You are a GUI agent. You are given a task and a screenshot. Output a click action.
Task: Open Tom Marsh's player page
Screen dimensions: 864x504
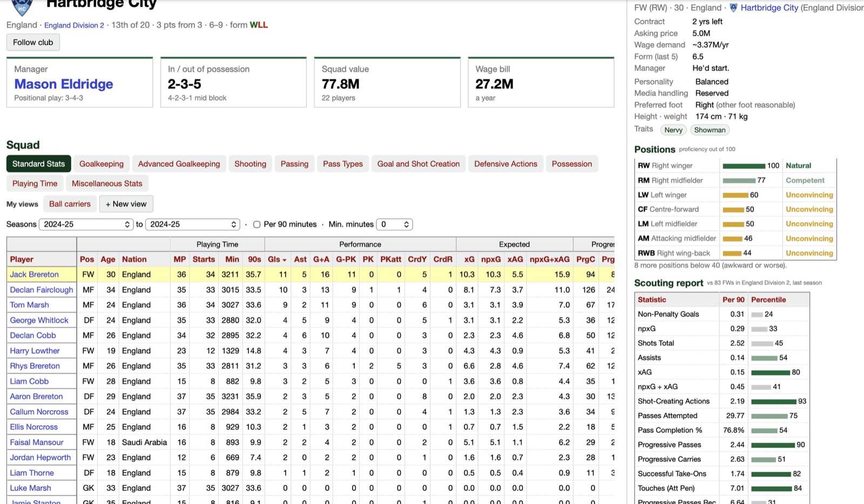coord(29,305)
